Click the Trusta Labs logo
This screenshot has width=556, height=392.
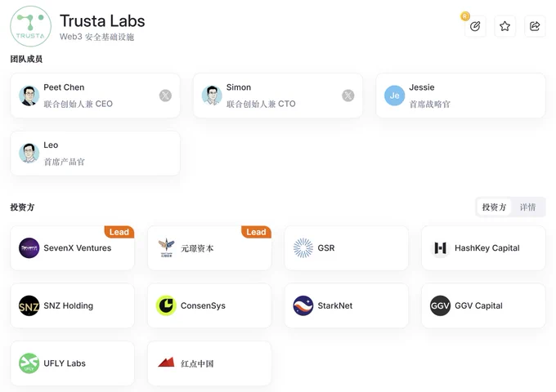[x=30, y=26]
